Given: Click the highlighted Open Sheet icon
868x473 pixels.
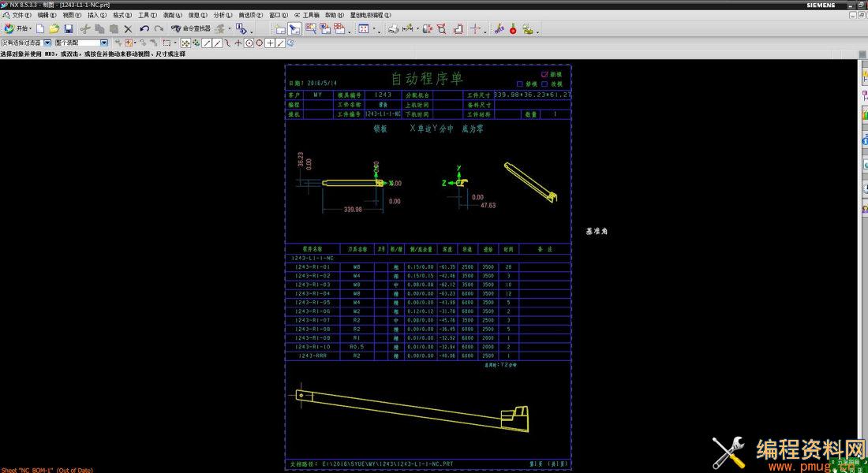Looking at the screenshot, I should coord(294,28).
